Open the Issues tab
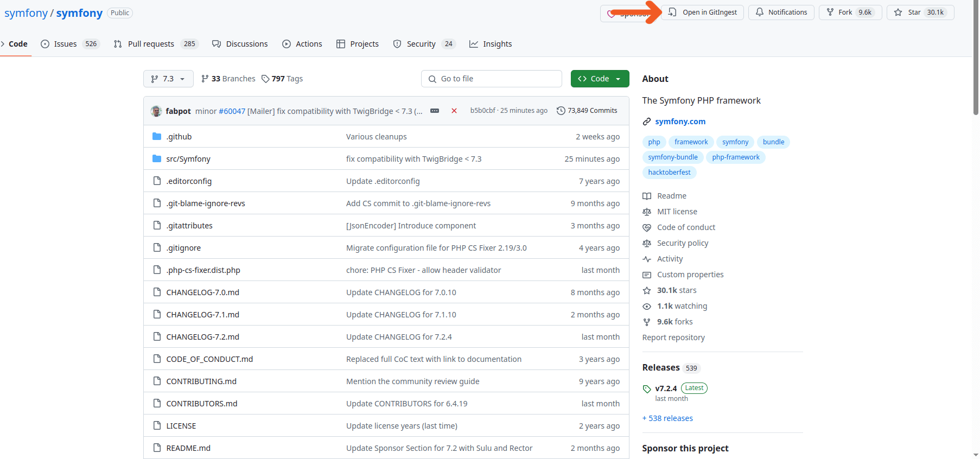This screenshot has width=980, height=459. (x=70, y=44)
